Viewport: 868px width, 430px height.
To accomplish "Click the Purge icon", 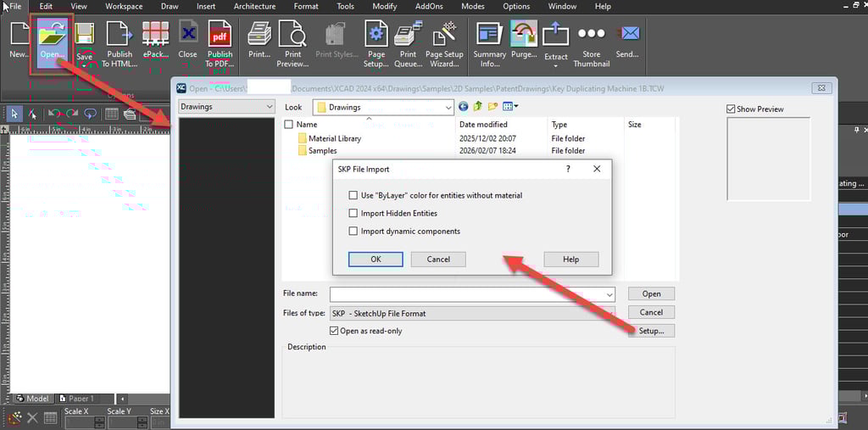I will 524,34.
